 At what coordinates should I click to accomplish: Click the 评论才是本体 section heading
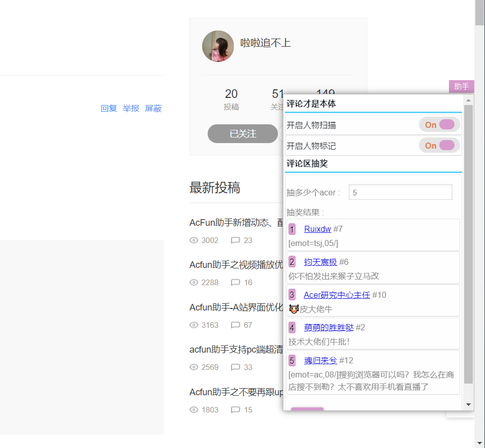pos(311,104)
